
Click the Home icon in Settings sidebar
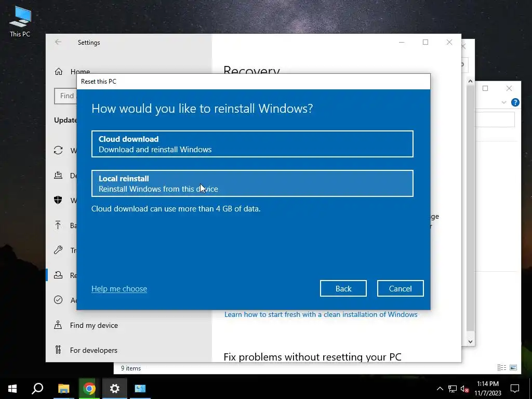[x=59, y=72]
